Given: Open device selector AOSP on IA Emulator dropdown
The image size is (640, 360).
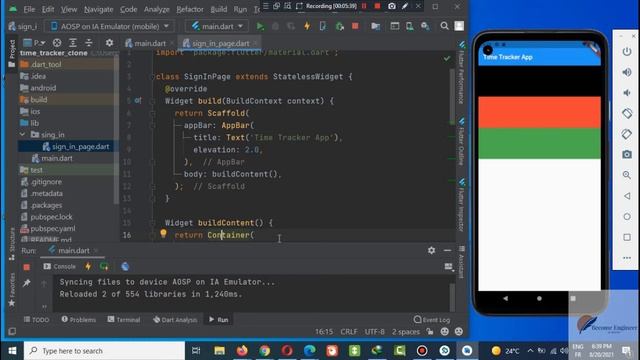Looking at the screenshot, I should (109, 27).
